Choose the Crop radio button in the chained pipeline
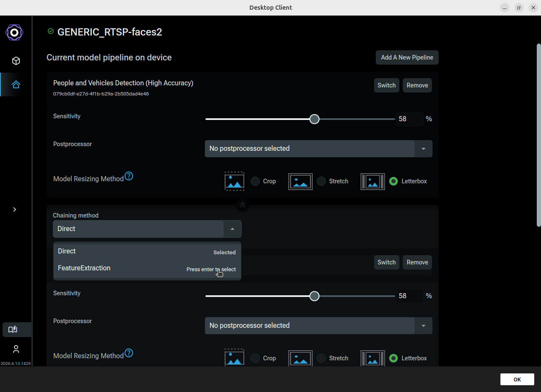This screenshot has width=541, height=392. pyautogui.click(x=255, y=358)
